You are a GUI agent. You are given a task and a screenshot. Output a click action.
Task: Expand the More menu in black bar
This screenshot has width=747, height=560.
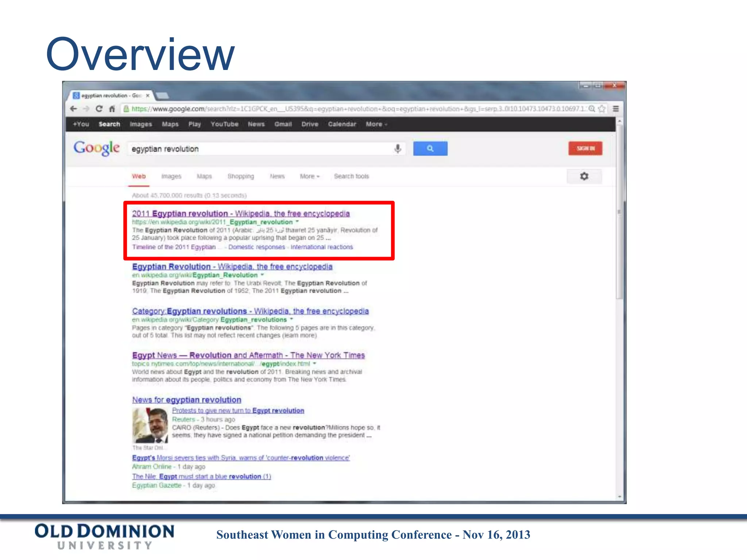point(376,124)
